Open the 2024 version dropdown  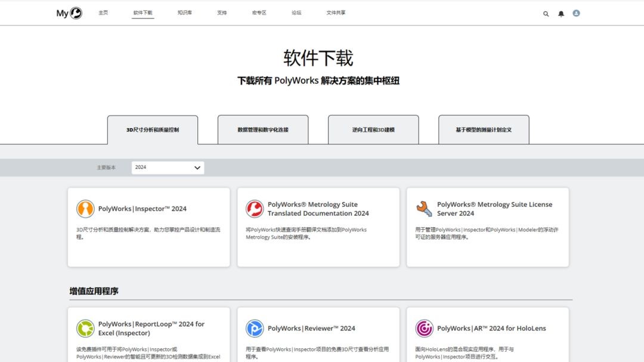pos(168,168)
